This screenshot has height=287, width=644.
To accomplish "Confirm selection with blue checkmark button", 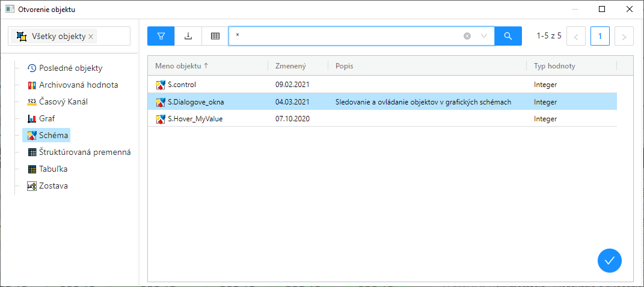I will tap(609, 260).
